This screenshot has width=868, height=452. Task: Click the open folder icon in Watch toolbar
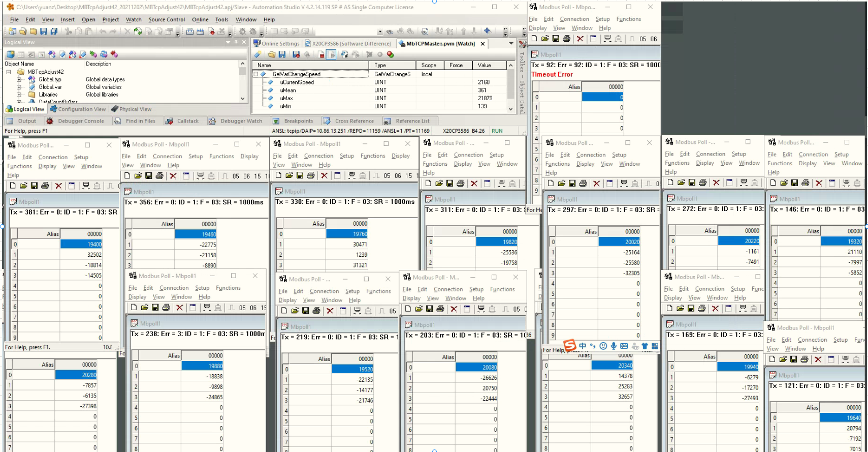(x=272, y=54)
